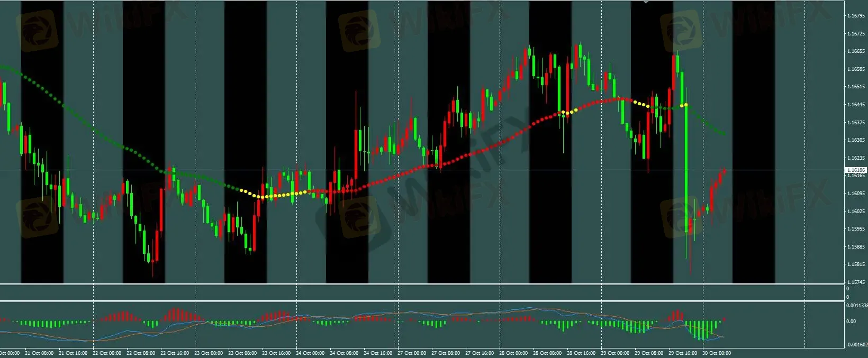This screenshot has width=868, height=358.
Task: Click the 23 Oct 08:00 time axis label
Action: pos(243,353)
